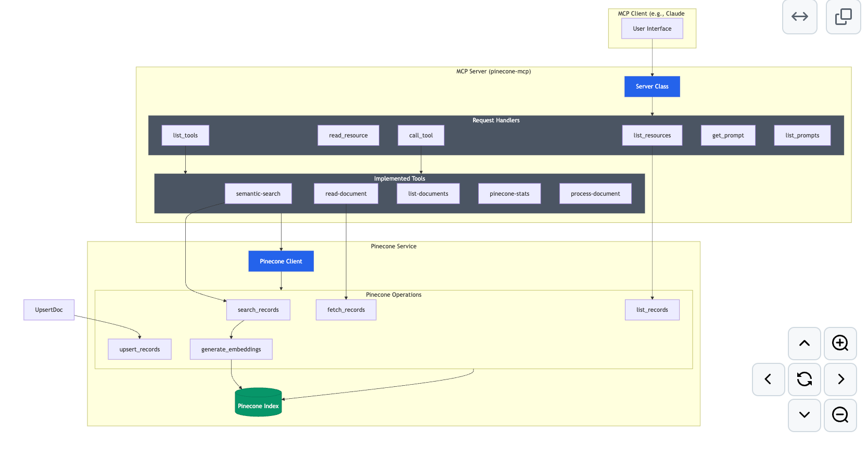
Task: Click the fetch_records operation node
Action: pyautogui.click(x=346, y=310)
